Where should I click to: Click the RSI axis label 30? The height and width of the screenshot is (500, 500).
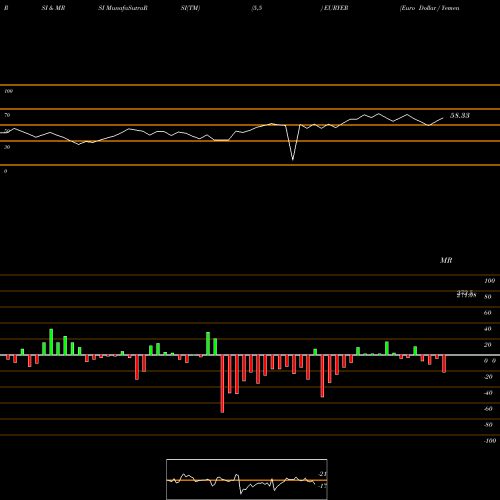[7, 147]
